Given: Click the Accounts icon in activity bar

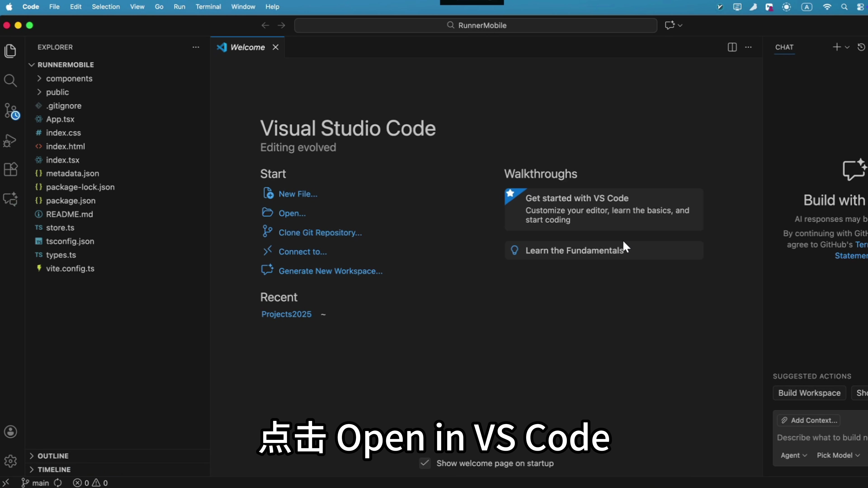Looking at the screenshot, I should pos(10,432).
